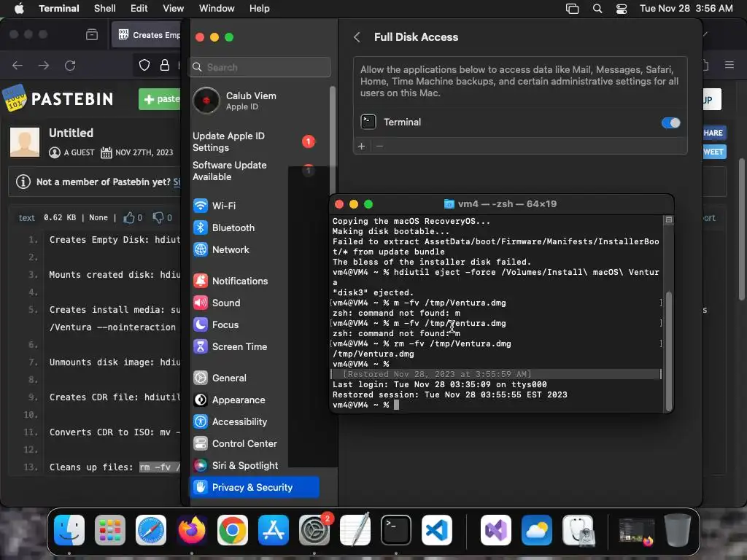The width and height of the screenshot is (747, 560).
Task: Open the Shell menu
Action: tap(104, 8)
